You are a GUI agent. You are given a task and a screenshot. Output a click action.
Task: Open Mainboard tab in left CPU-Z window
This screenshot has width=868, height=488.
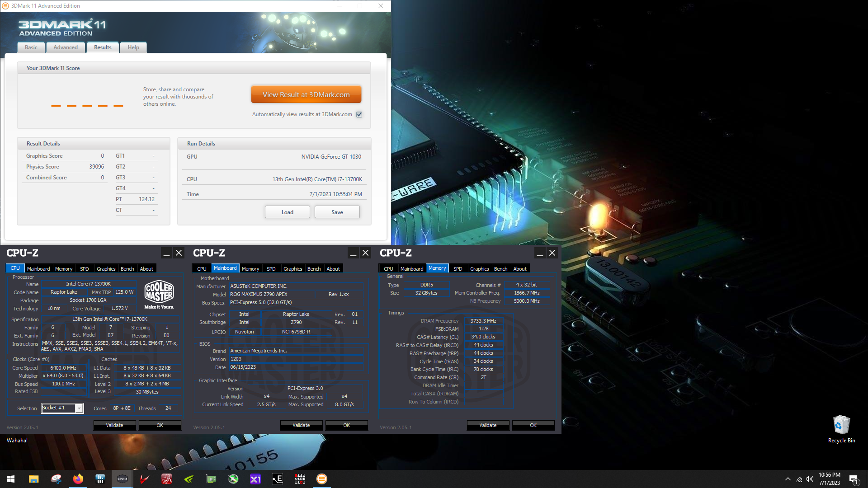[38, 269]
